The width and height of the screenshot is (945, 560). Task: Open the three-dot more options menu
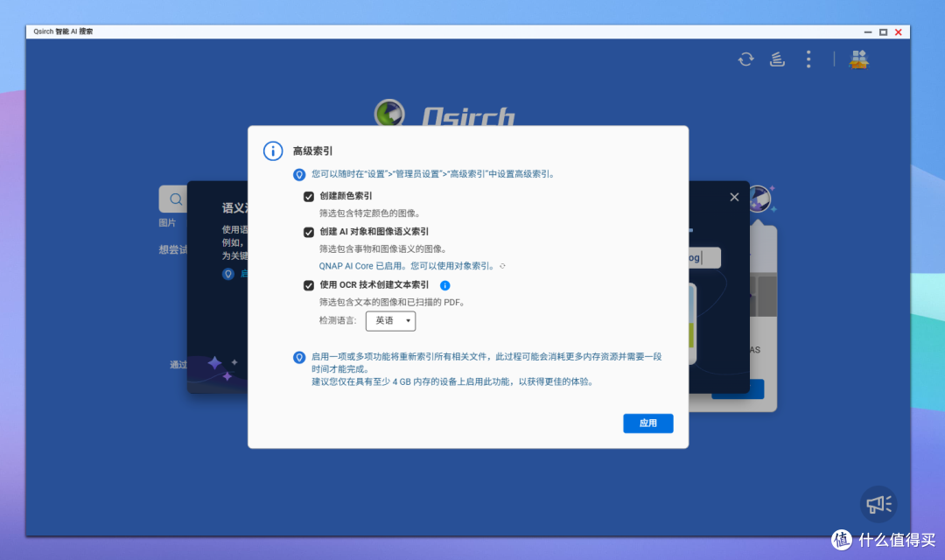pos(808,59)
